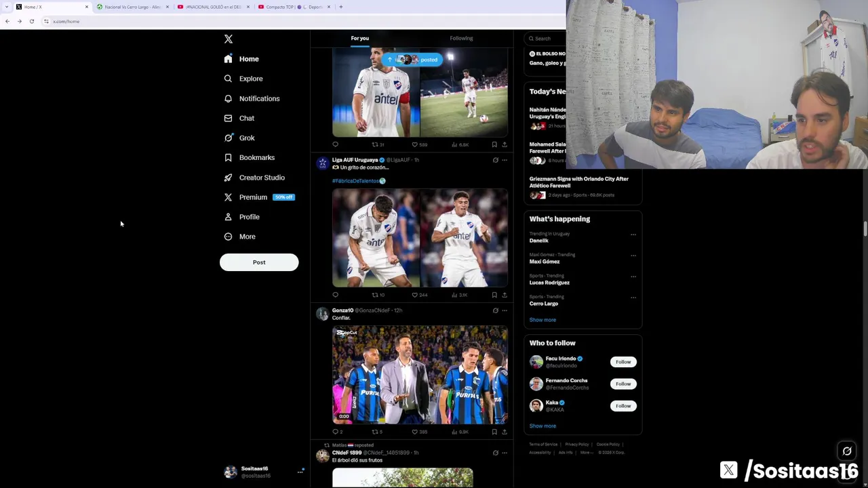Open Grok floating button

(x=847, y=451)
